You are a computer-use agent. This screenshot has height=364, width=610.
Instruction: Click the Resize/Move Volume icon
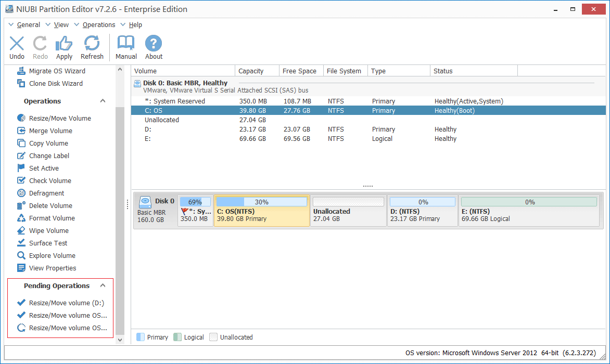pyautogui.click(x=21, y=119)
